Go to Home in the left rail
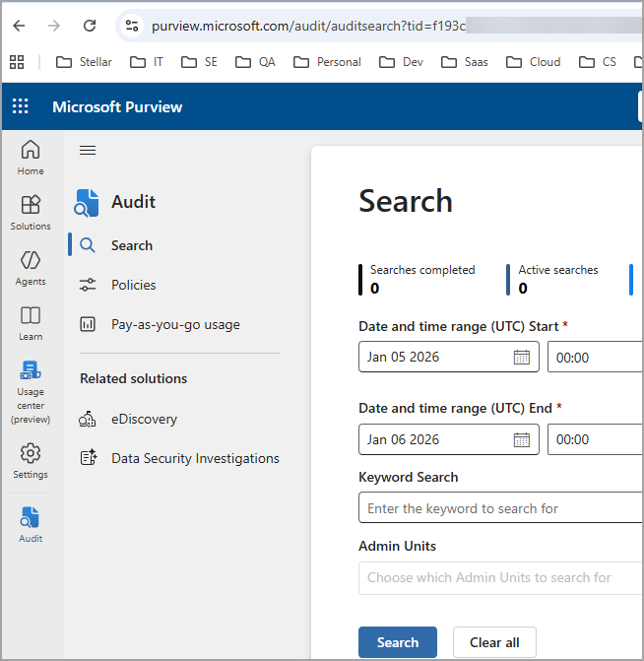Screen dimensions: 644x661 point(31,157)
